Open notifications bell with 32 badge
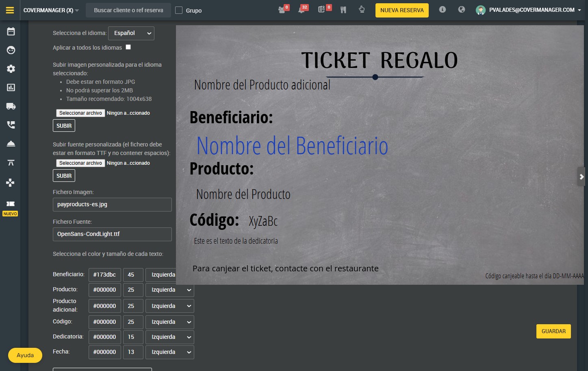 tap(302, 10)
